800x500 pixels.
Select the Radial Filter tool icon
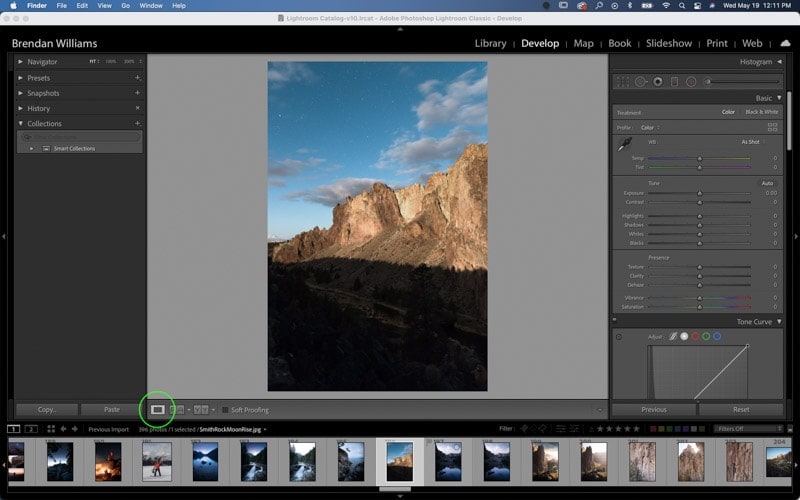point(691,82)
